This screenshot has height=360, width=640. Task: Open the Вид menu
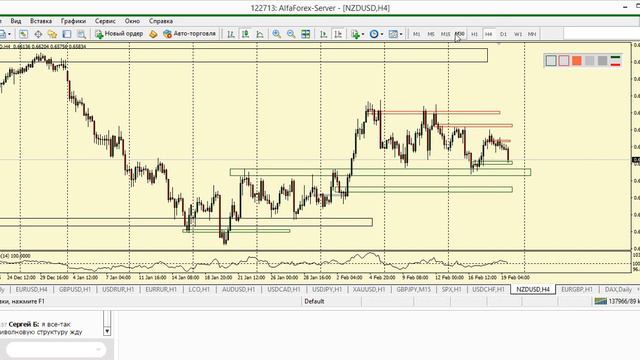(x=16, y=21)
